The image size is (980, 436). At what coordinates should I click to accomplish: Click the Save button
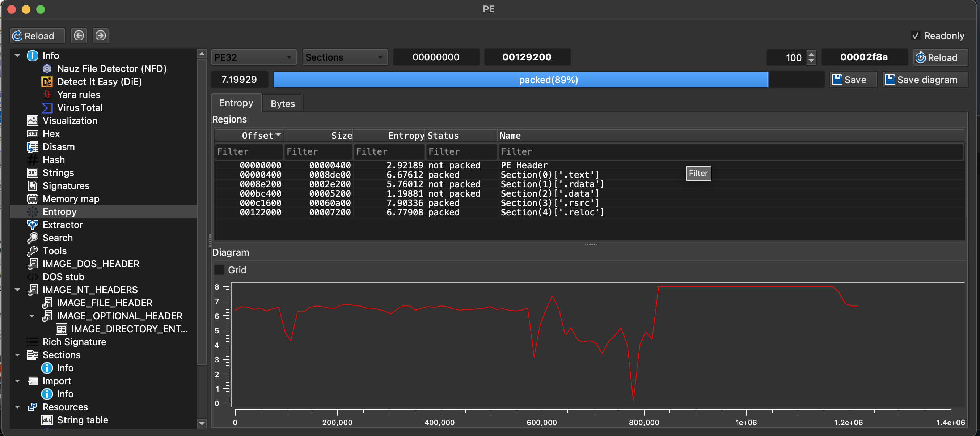853,80
